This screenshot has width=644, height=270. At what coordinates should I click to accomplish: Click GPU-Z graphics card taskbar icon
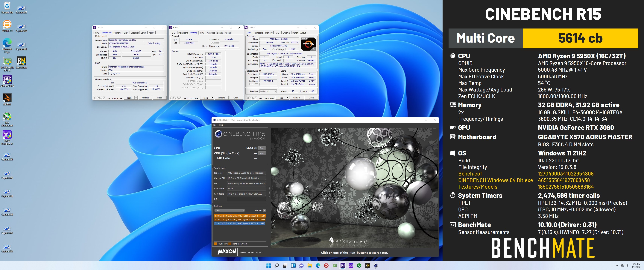[x=335, y=265]
